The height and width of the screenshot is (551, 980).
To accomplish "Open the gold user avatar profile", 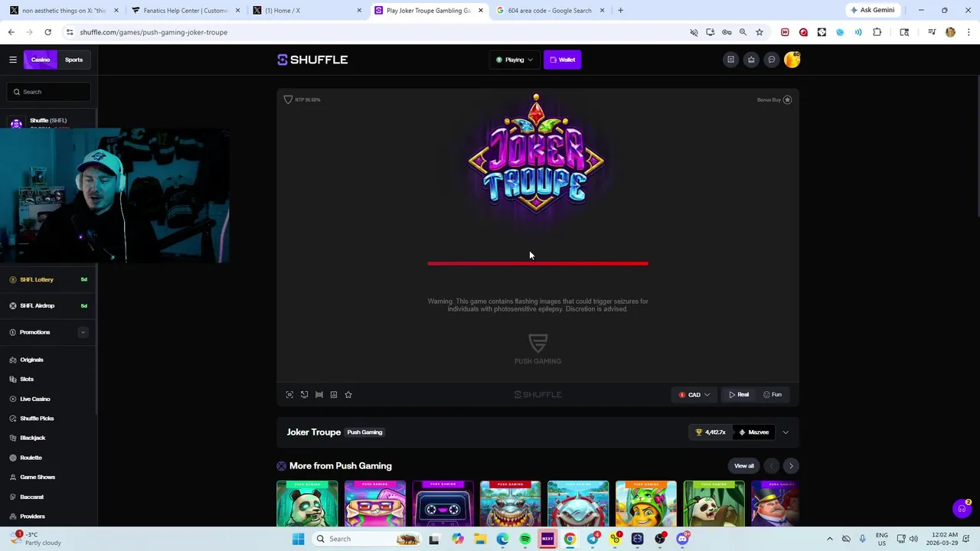I will [792, 60].
